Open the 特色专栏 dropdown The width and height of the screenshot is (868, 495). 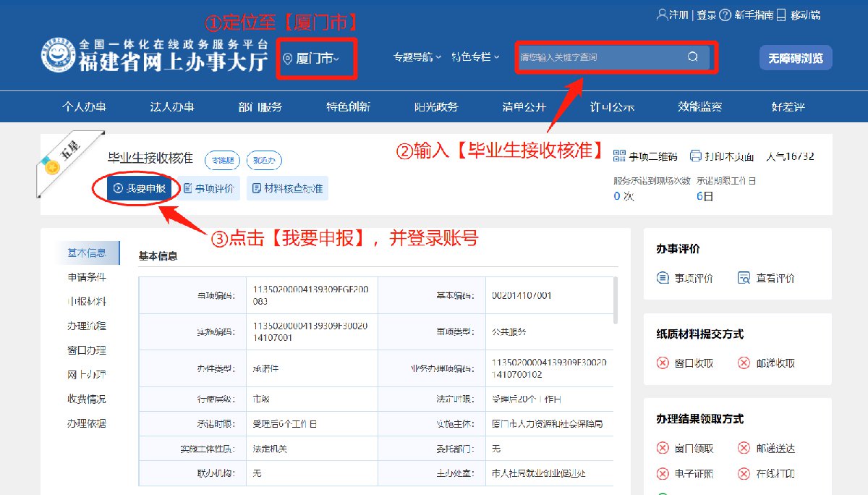click(475, 57)
